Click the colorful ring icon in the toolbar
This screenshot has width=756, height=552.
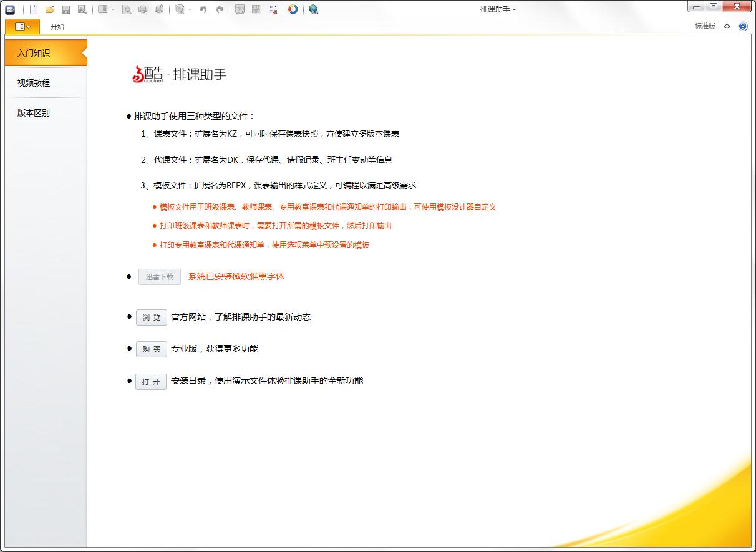point(293,9)
